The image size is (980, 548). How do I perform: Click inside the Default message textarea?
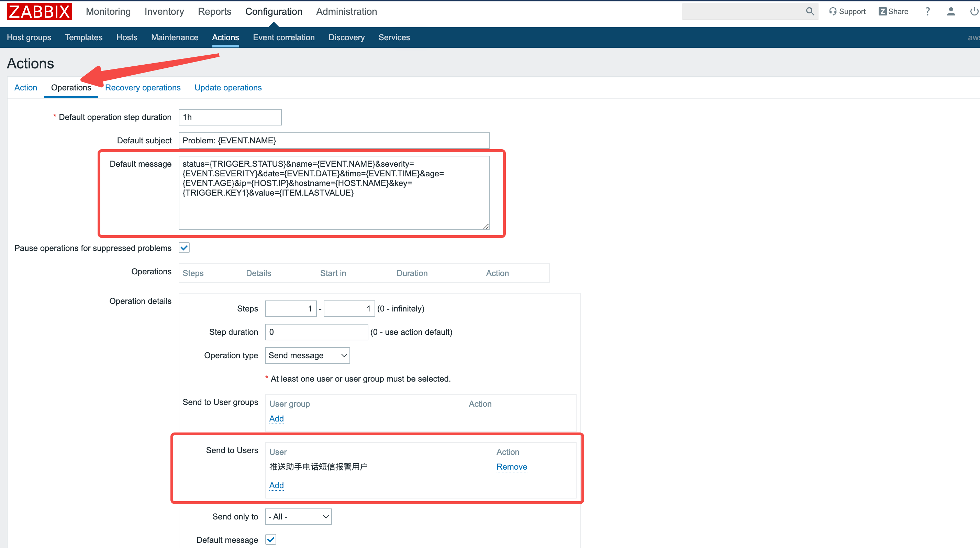[x=334, y=193]
